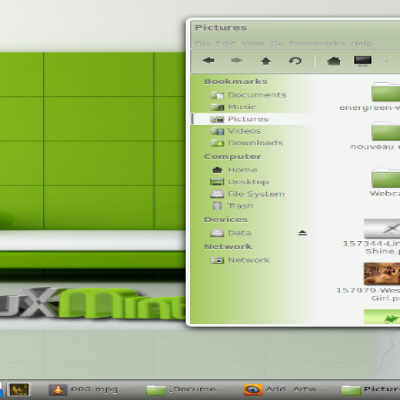Click the Trash bin icon in sidebar
The width and height of the screenshot is (400, 400).
217,206
